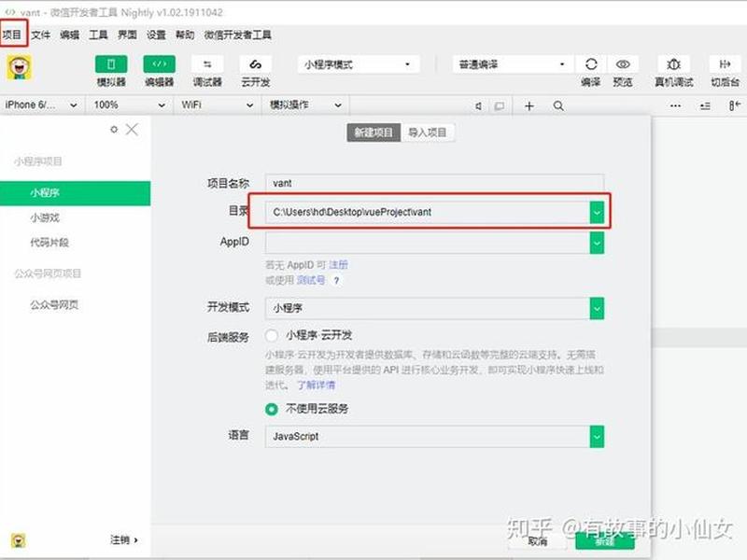Open cloud development icon
747x560 pixels.
pos(255,64)
